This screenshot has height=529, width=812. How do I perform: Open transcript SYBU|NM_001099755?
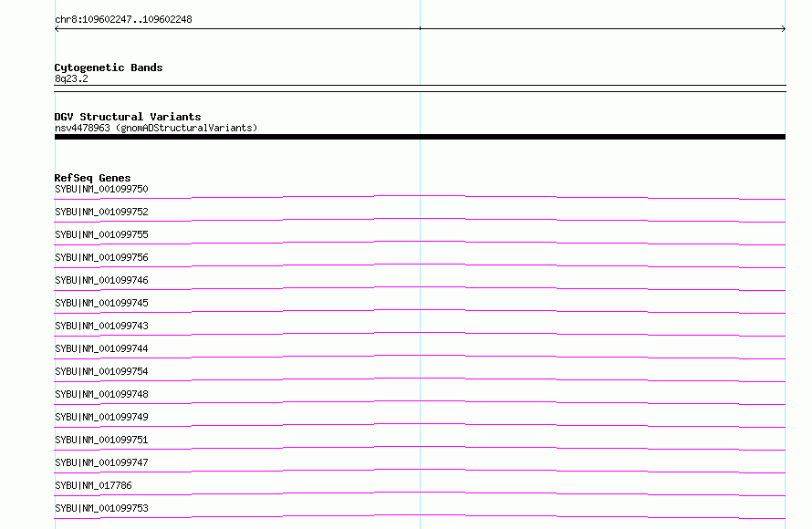[x=101, y=234]
